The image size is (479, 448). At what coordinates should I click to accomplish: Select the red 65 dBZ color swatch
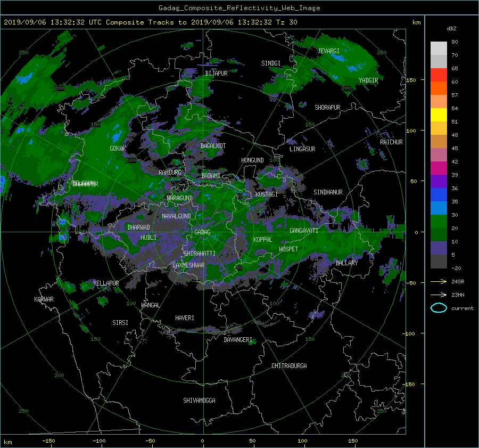439,75
